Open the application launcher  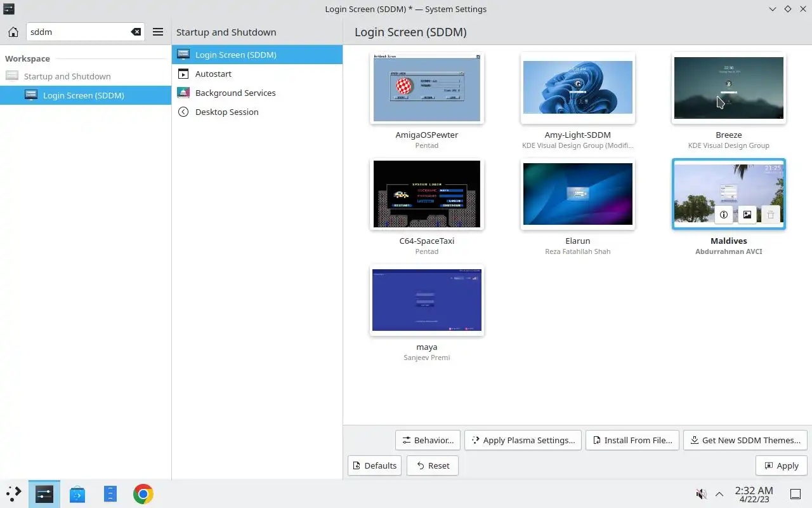coord(14,494)
